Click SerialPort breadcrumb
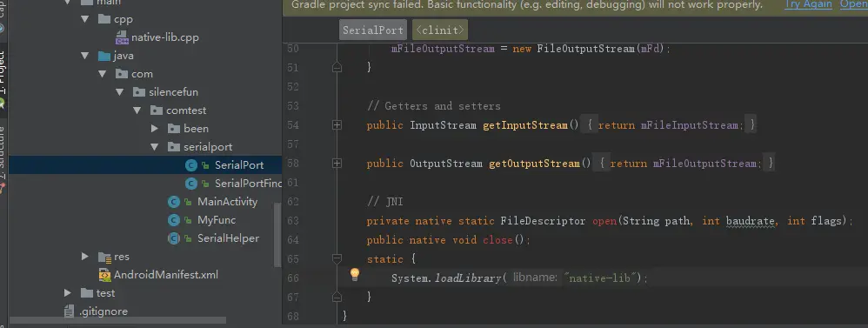 (x=372, y=30)
